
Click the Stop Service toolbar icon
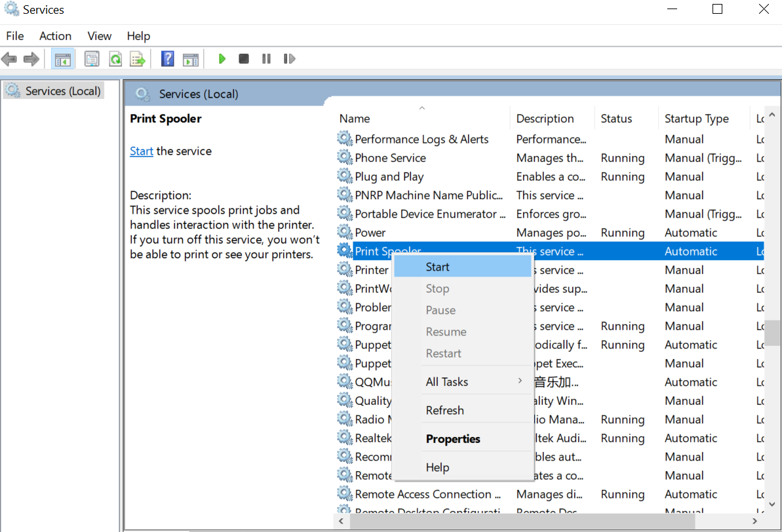click(x=243, y=58)
